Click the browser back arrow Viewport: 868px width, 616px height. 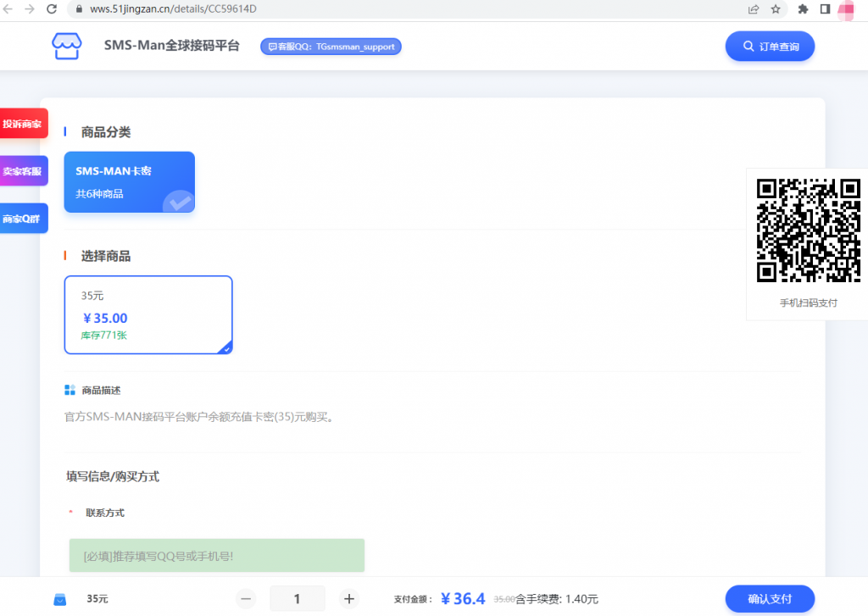[x=8, y=8]
